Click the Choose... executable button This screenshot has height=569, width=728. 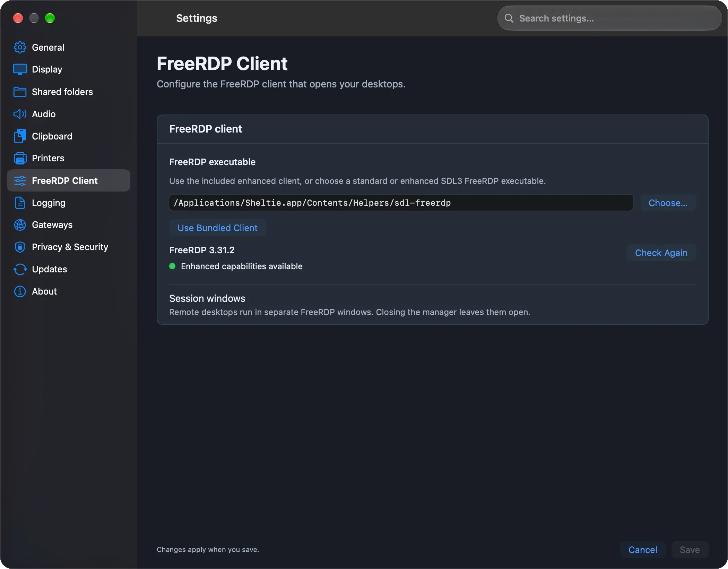pyautogui.click(x=668, y=203)
